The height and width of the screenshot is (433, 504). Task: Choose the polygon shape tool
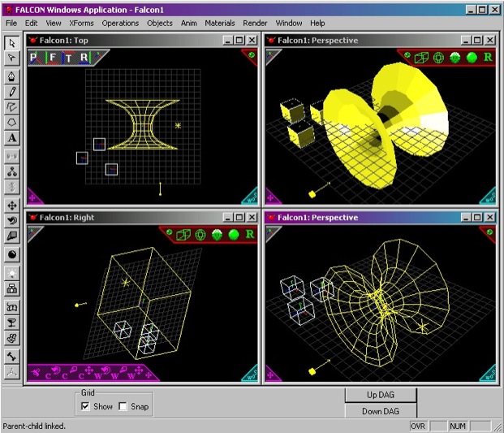(12, 123)
